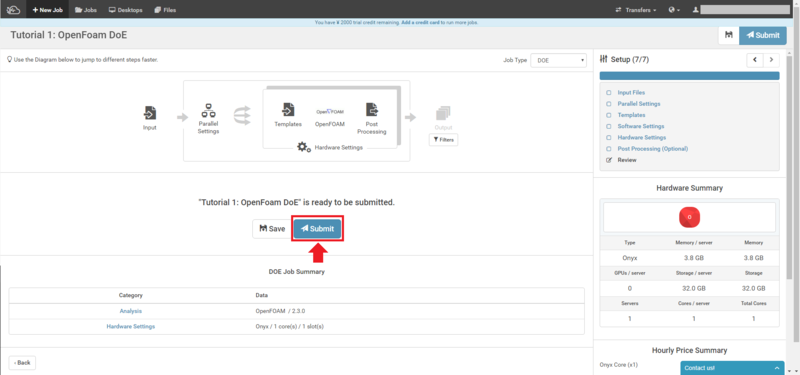Screen dimensions: 800x375
Task: Open Software Settings in setup list
Action: (x=641, y=126)
